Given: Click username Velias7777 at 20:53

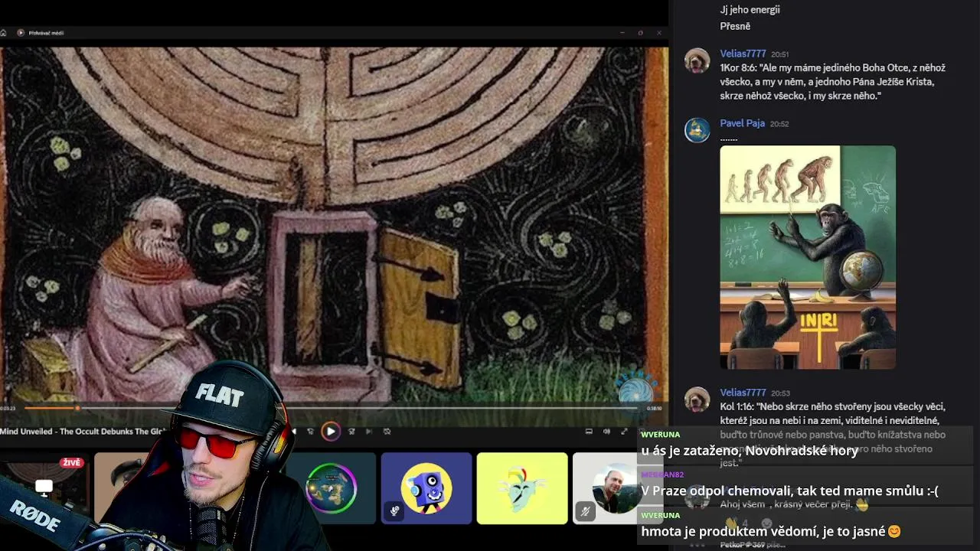Looking at the screenshot, I should pyautogui.click(x=743, y=392).
